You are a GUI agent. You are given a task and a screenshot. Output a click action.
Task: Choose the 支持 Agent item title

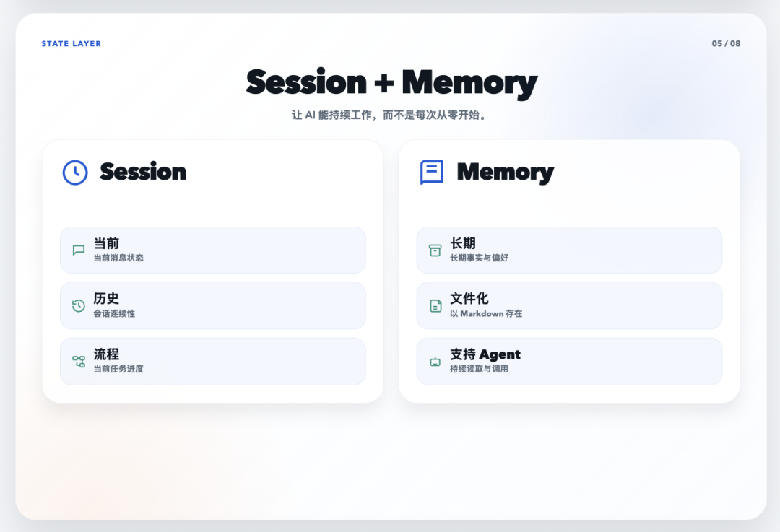[x=485, y=354]
